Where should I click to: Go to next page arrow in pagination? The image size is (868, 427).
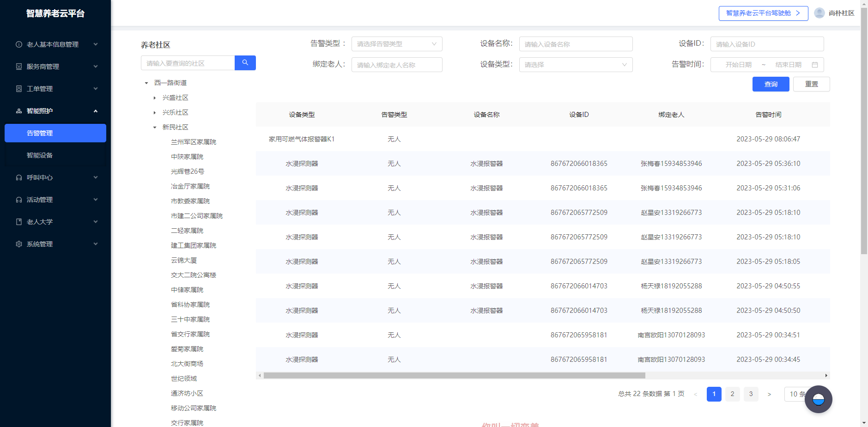coord(769,394)
